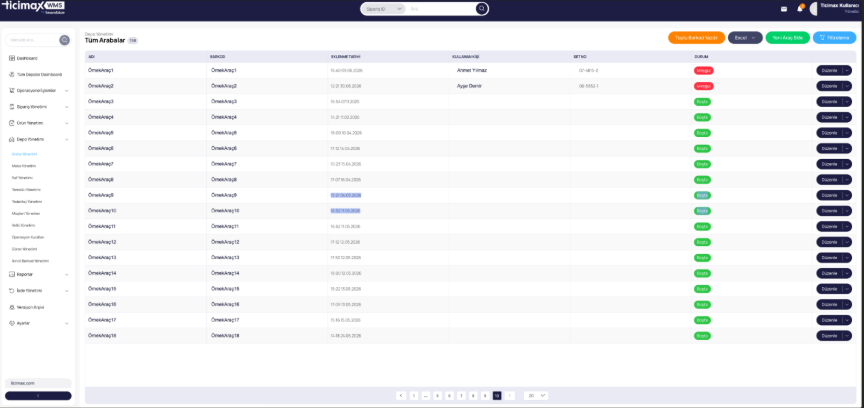Go to page 5 in pagination
The image size is (864, 408).
click(x=438, y=395)
